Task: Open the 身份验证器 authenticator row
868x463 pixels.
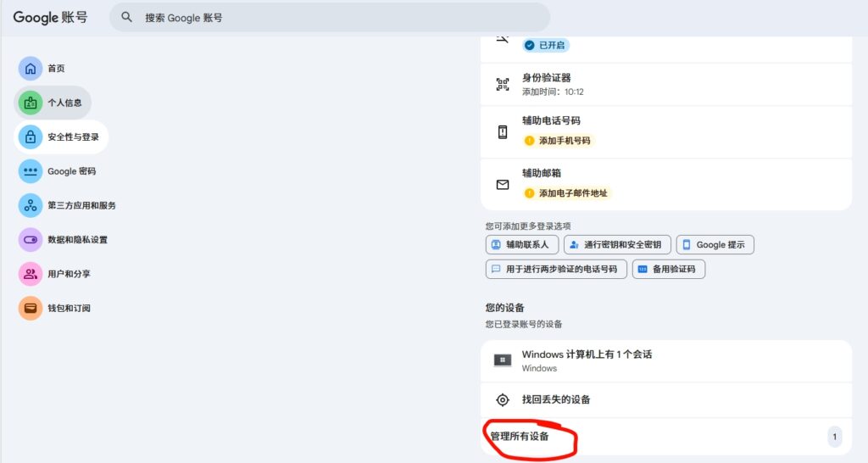Action: point(665,84)
